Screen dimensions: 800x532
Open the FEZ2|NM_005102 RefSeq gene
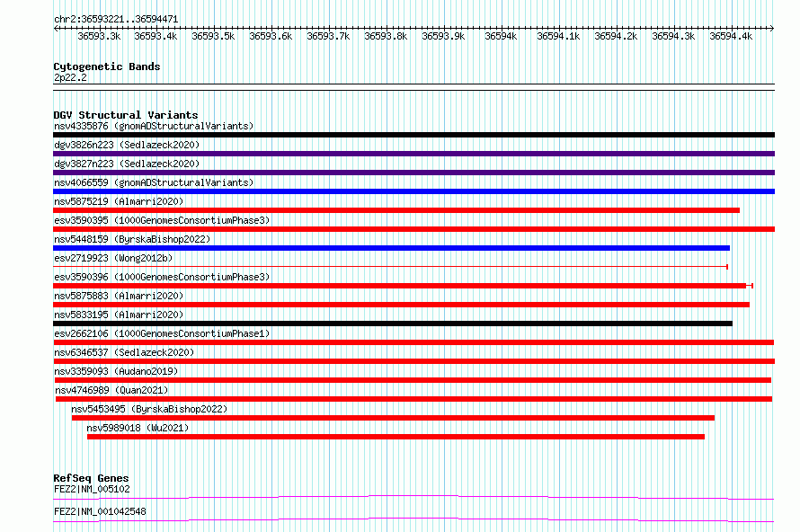tap(92, 489)
